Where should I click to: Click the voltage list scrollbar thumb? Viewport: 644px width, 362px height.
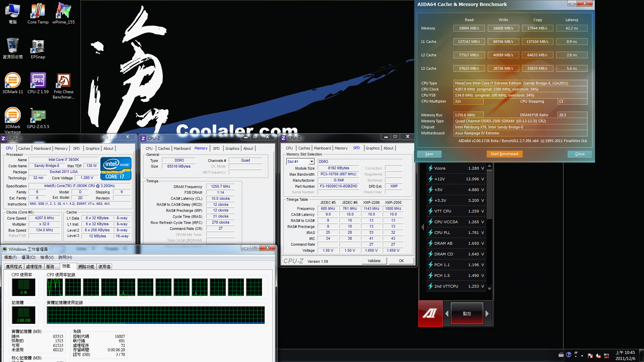click(x=489, y=194)
